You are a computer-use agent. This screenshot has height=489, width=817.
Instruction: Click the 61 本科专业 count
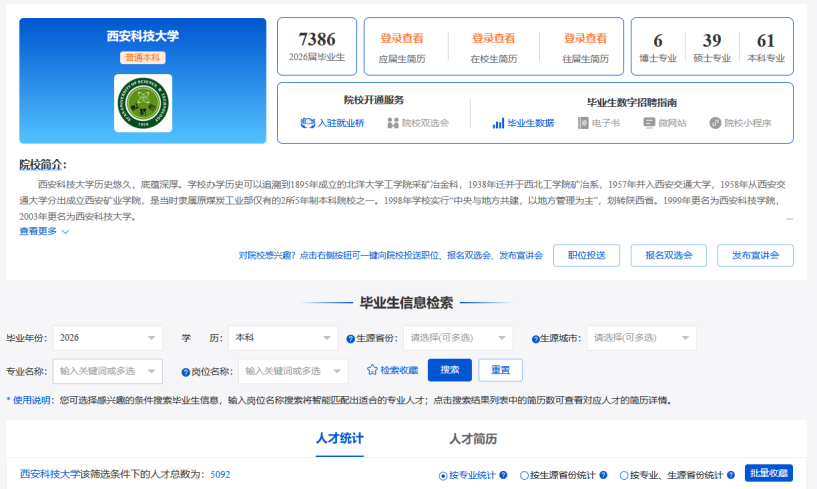765,41
